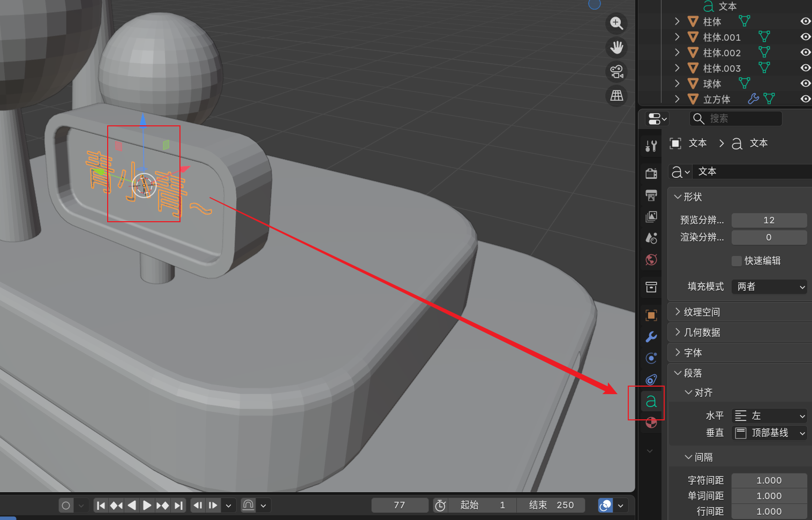Open the Text data properties tab

(x=651, y=401)
